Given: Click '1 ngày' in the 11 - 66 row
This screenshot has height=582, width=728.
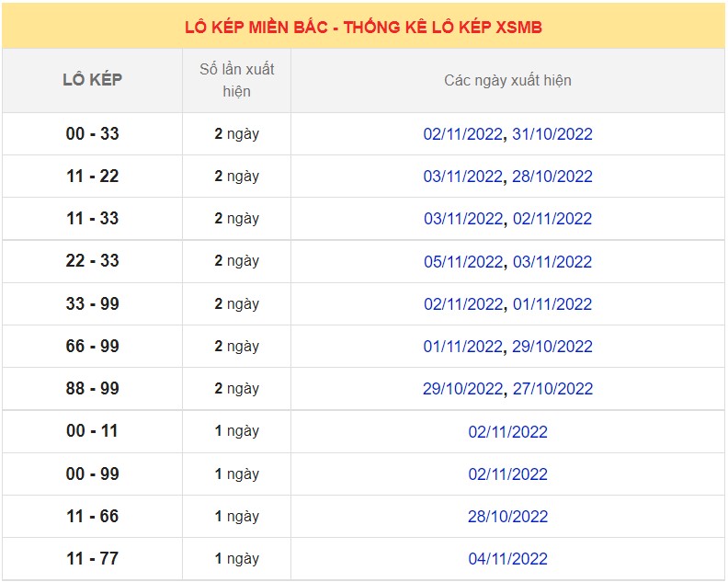Looking at the screenshot, I should (x=237, y=517).
